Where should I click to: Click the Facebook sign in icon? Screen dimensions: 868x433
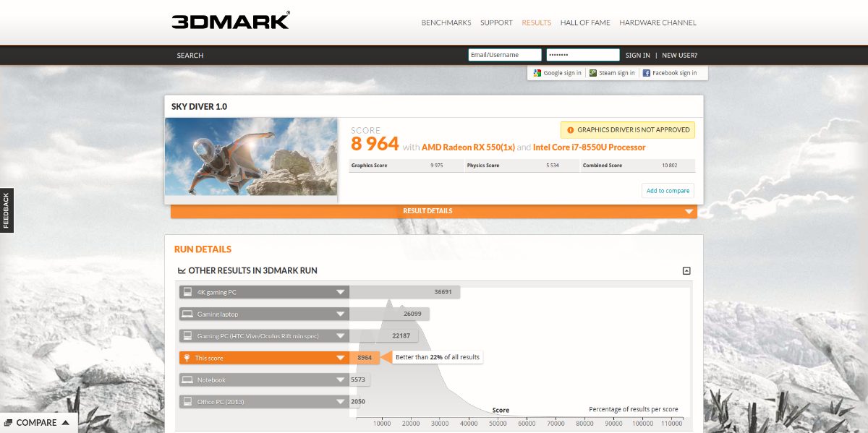pos(647,73)
